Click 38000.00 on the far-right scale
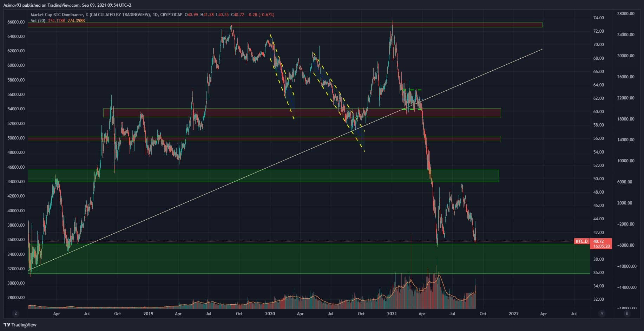This screenshot has width=644, height=331. [x=626, y=14]
